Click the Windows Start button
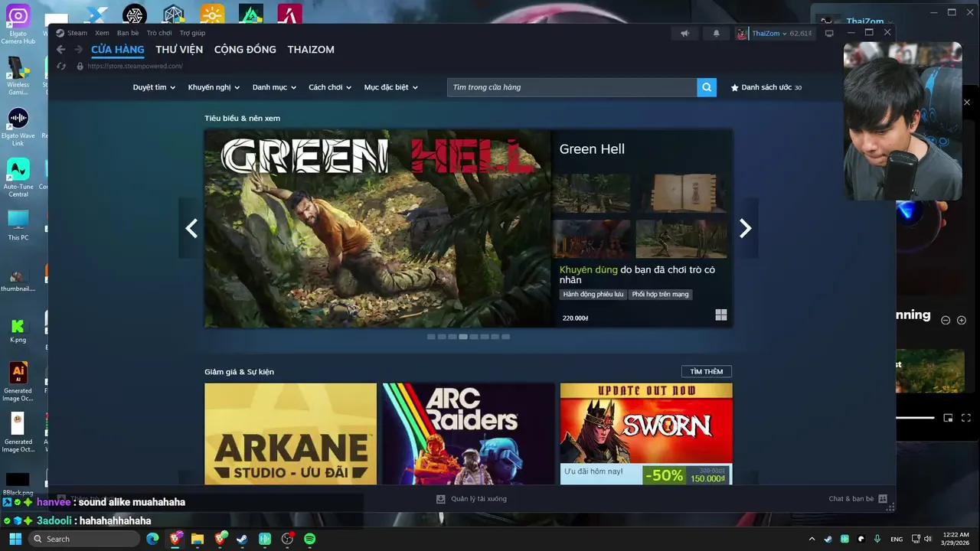 [15, 539]
